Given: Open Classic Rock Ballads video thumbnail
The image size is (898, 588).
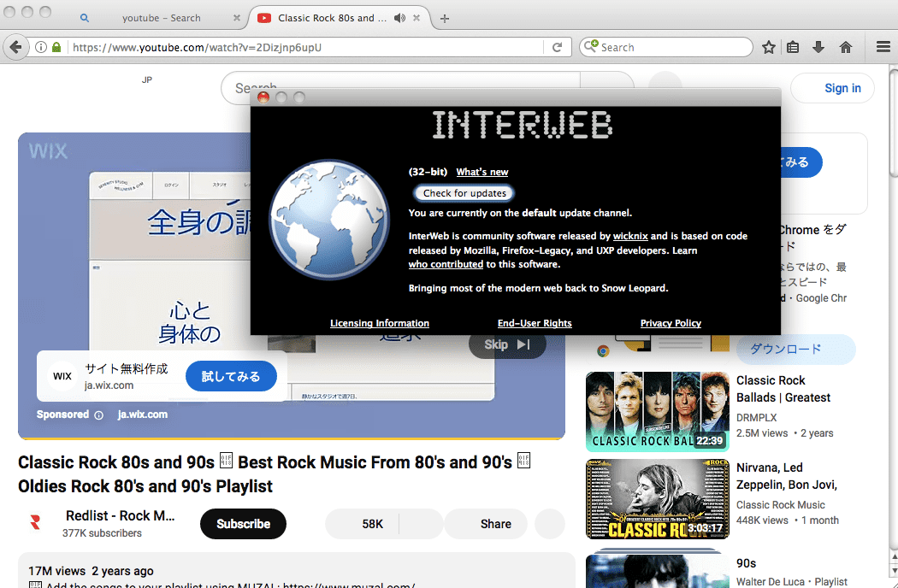Looking at the screenshot, I should (x=658, y=412).
